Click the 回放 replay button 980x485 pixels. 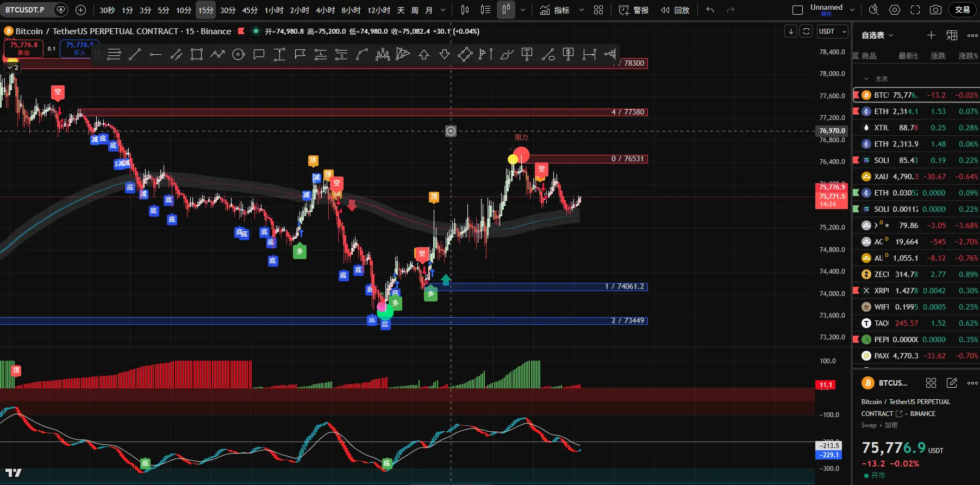(x=675, y=10)
